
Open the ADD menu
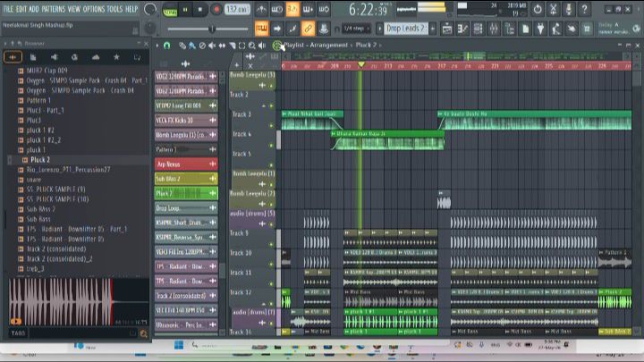pyautogui.click(x=34, y=9)
